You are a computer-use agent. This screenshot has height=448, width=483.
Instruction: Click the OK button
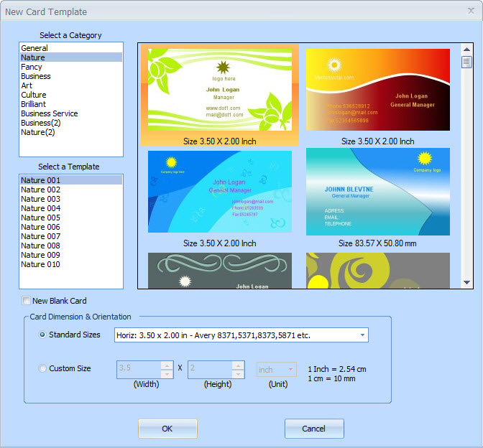[167, 429]
